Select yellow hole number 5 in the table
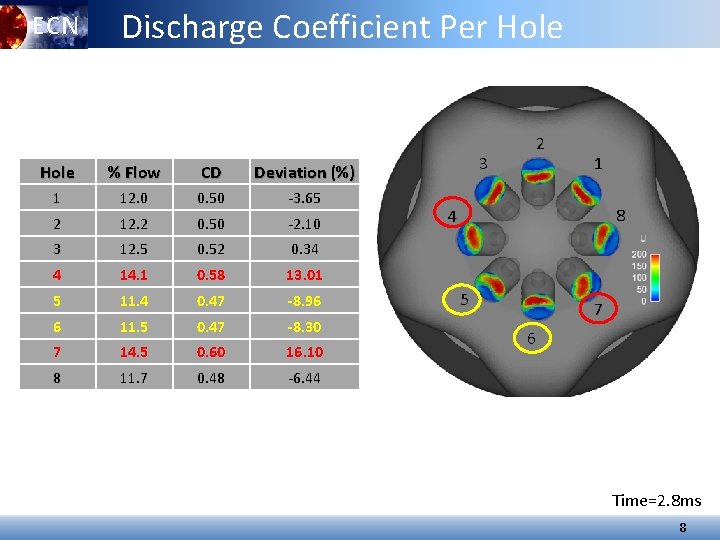This screenshot has height=540, width=720. [56, 301]
